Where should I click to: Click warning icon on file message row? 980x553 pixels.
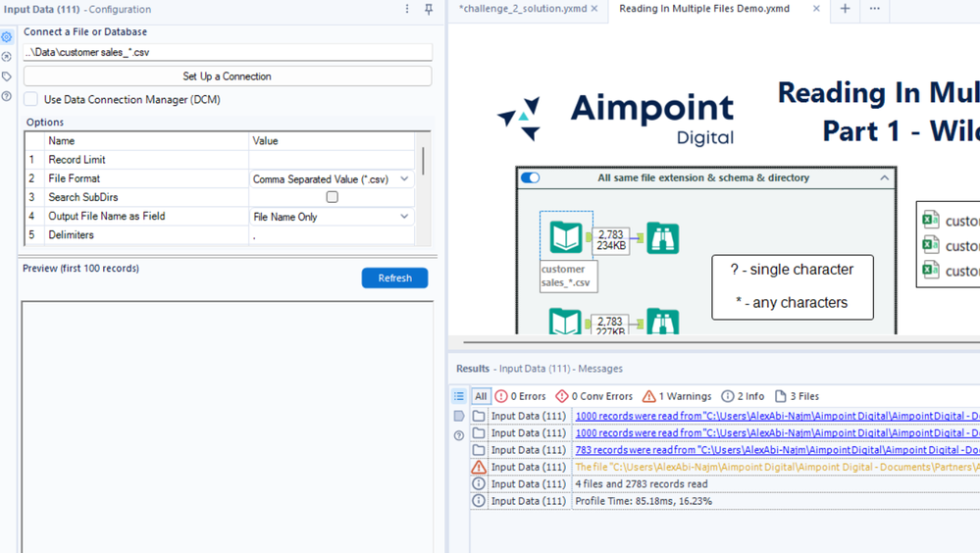(x=479, y=467)
